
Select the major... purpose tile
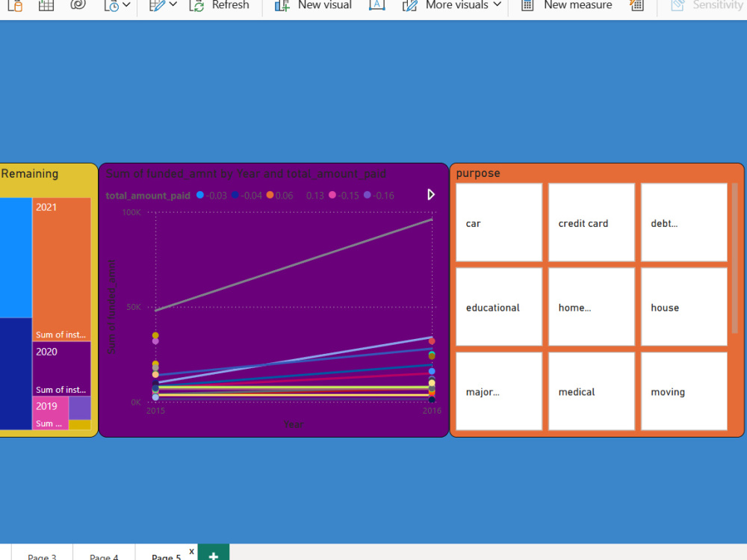click(499, 391)
